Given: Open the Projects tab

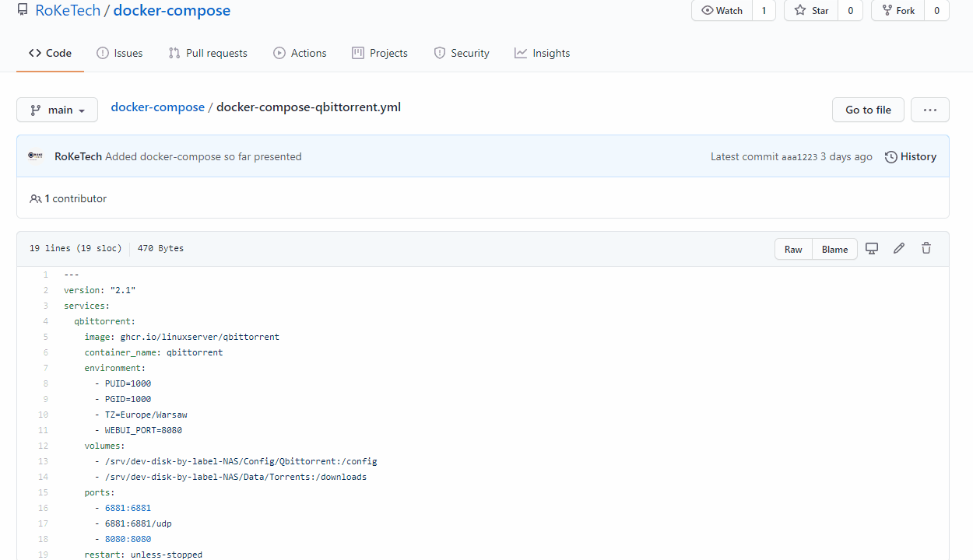Looking at the screenshot, I should pyautogui.click(x=380, y=53).
